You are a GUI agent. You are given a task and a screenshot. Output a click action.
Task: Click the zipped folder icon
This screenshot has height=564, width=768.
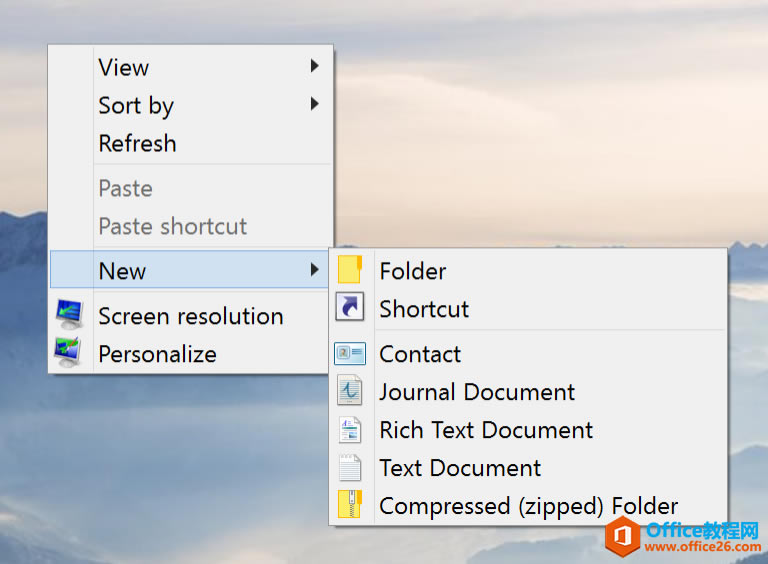pyautogui.click(x=350, y=504)
